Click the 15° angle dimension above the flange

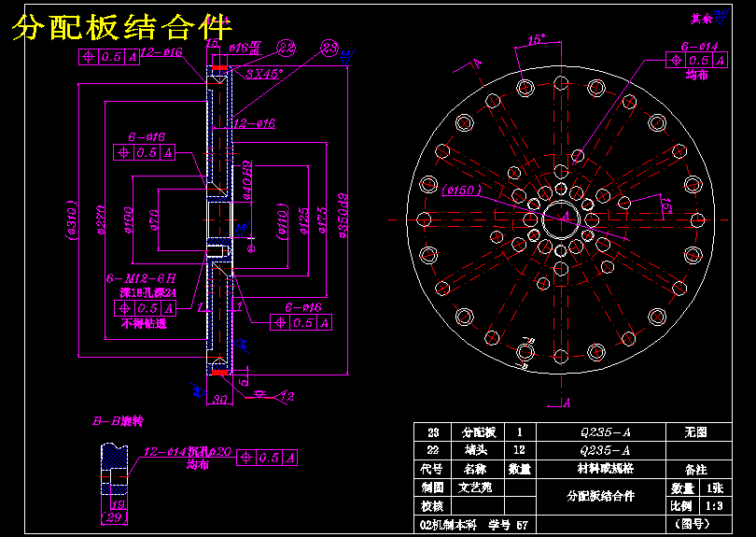click(x=537, y=39)
